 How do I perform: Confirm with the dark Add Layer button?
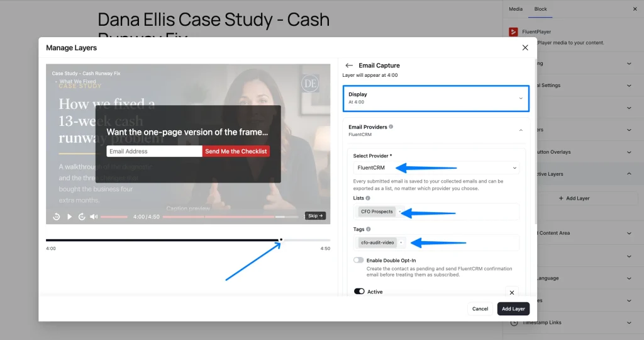coord(513,309)
